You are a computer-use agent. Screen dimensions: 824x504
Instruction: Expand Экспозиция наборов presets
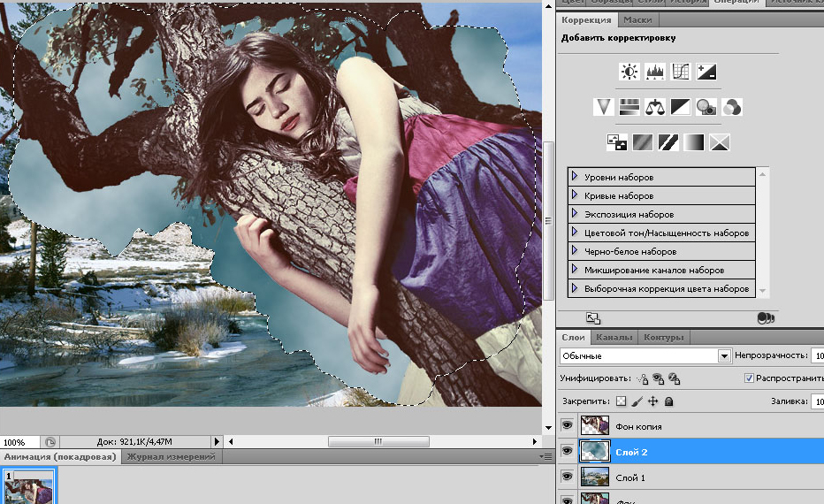(x=575, y=214)
